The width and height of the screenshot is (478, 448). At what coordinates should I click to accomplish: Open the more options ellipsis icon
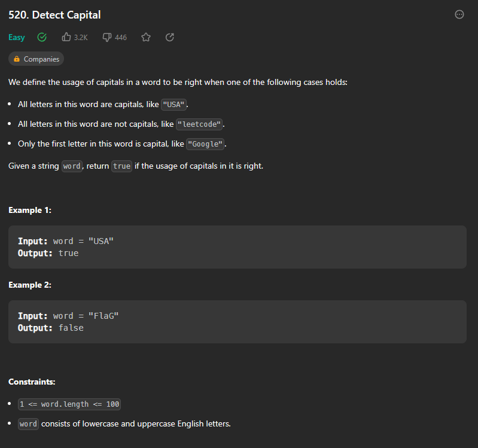(459, 14)
